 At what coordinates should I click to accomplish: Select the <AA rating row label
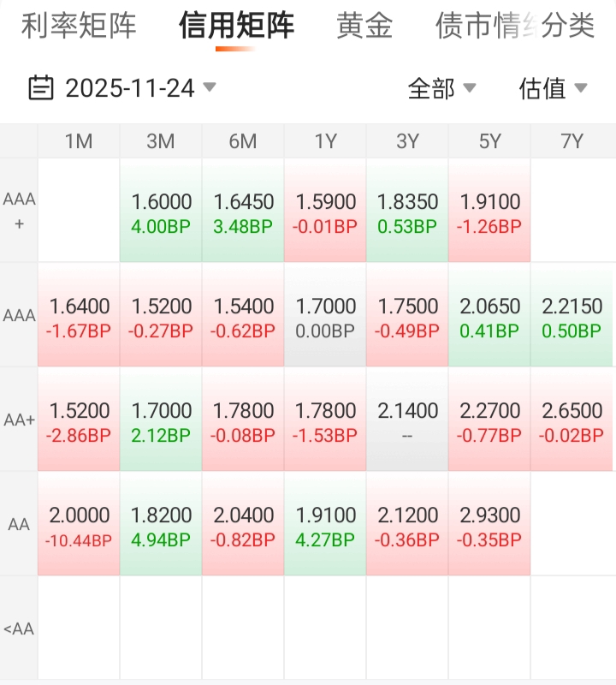pos(19,628)
